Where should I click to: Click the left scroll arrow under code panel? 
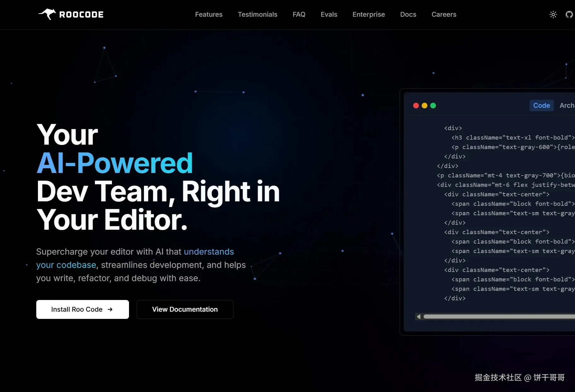[x=419, y=317]
